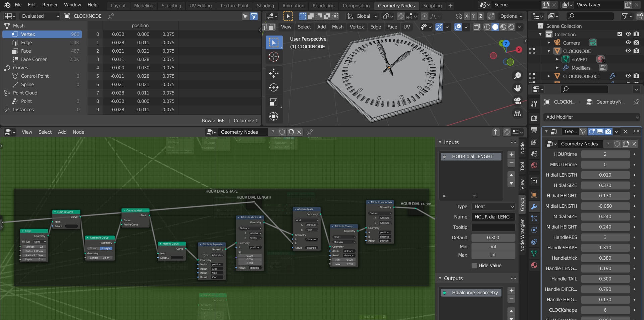Add new input socket plus button
Image resolution: width=644 pixels, height=320 pixels.
pos(511,154)
